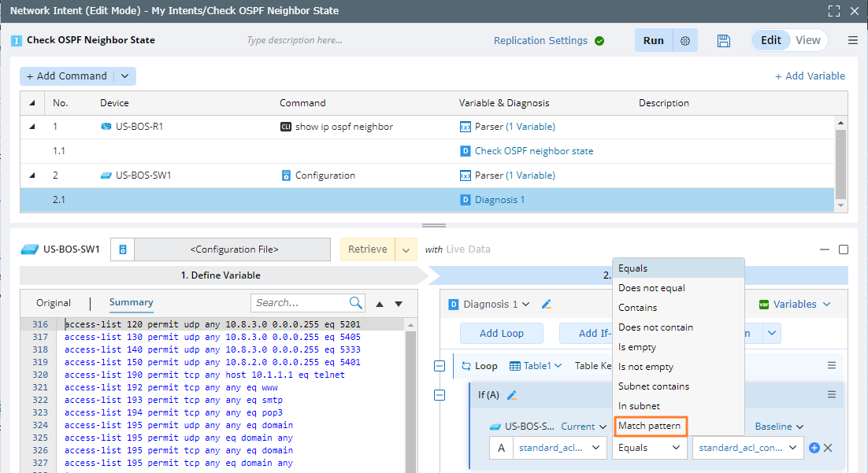Viewport: 868px width, 473px height.
Task: Open the hamburger menu at top right
Action: coord(853,41)
